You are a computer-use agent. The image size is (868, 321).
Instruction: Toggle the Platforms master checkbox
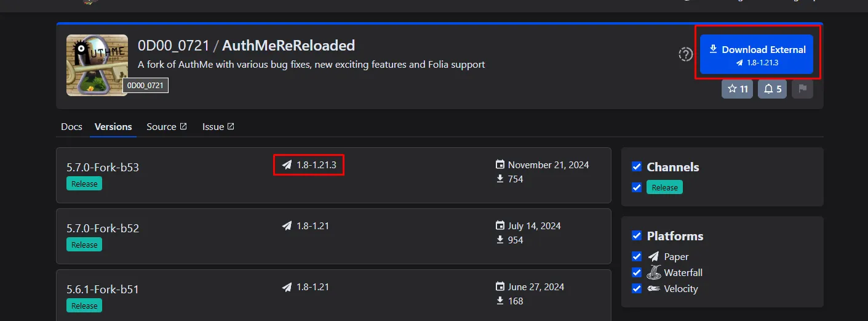(637, 235)
